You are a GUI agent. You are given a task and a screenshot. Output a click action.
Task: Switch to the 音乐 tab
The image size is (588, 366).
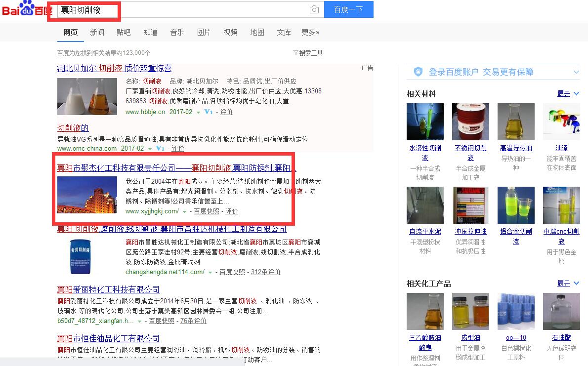(177, 32)
